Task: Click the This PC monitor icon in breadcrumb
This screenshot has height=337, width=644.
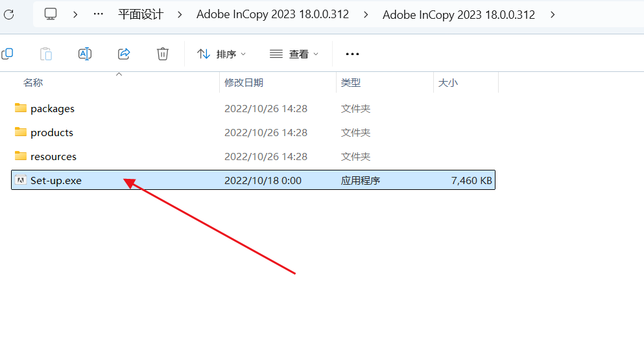Action: pyautogui.click(x=51, y=14)
